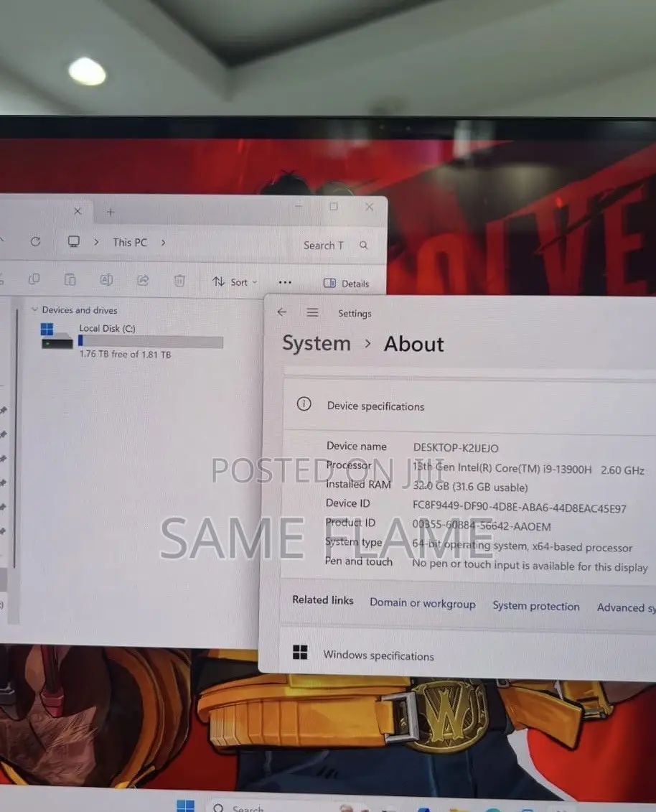This screenshot has height=812, width=656.
Task: Click the Rename icon in Explorer toolbar
Action: (106, 280)
